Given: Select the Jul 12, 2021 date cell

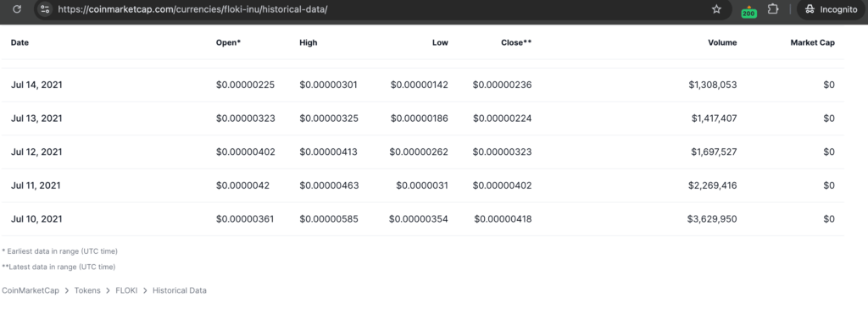Looking at the screenshot, I should point(36,152).
